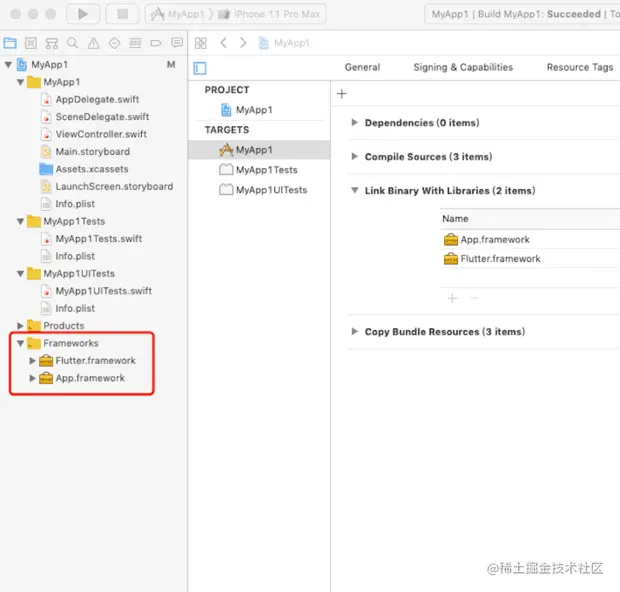The width and height of the screenshot is (620, 592).
Task: Collapse Link Binary With Libraries phase
Action: (x=355, y=191)
